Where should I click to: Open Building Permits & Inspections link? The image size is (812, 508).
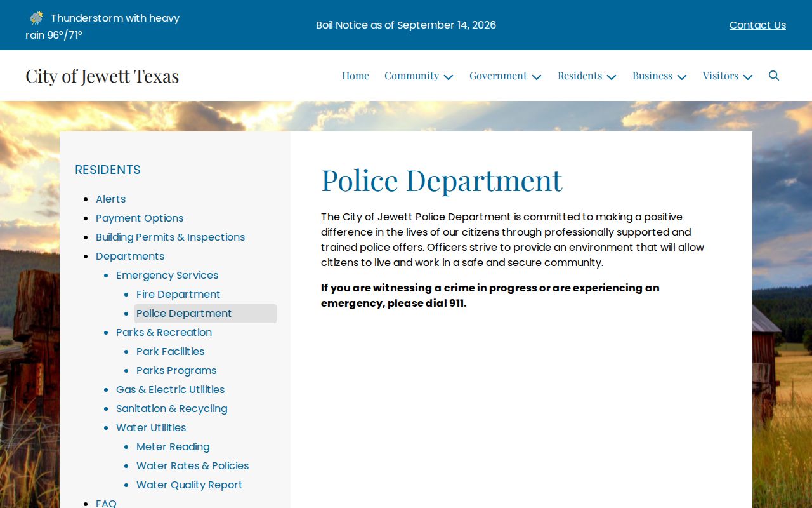[170, 237]
